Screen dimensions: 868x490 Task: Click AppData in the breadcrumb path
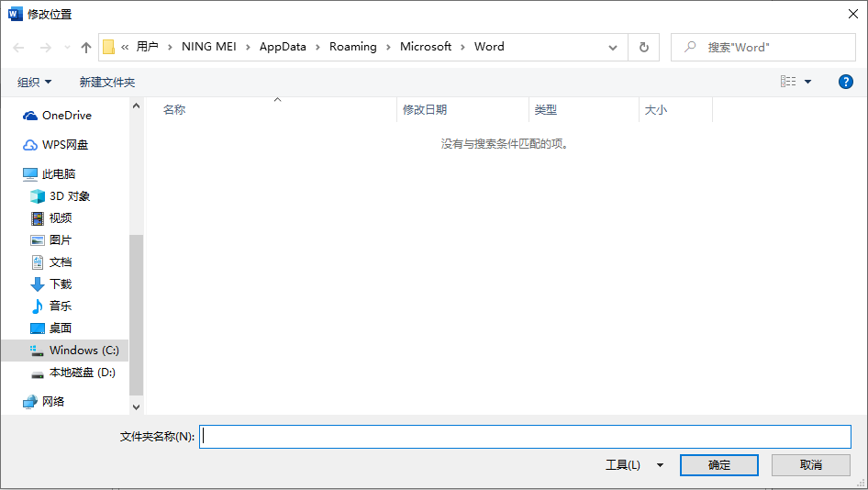pyautogui.click(x=283, y=47)
